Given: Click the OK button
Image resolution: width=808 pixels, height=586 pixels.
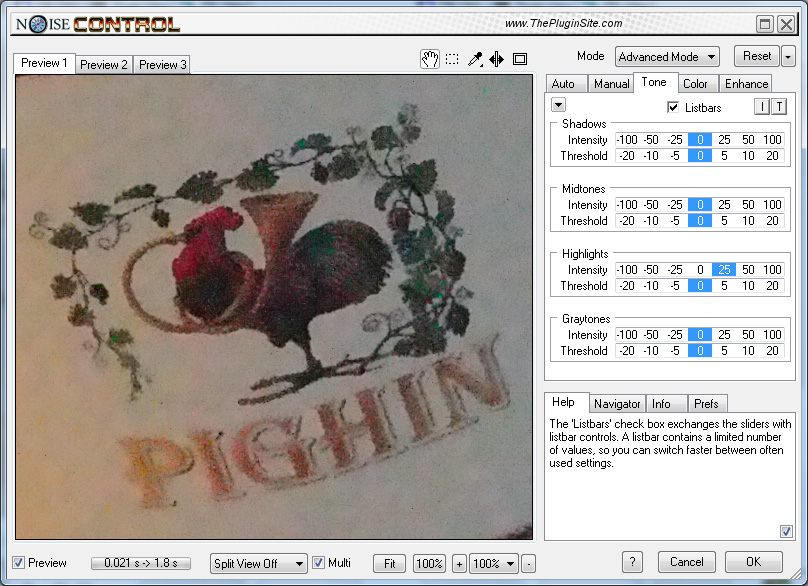Looking at the screenshot, I should click(x=753, y=562).
